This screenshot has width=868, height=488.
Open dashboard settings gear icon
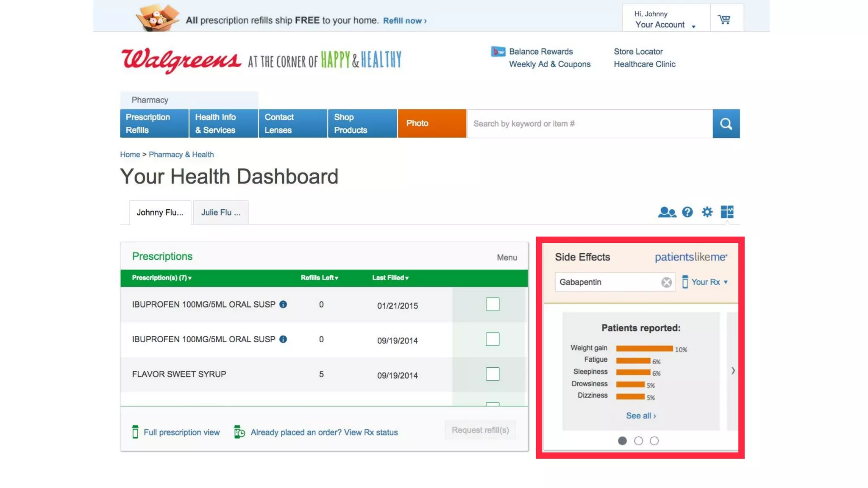707,212
